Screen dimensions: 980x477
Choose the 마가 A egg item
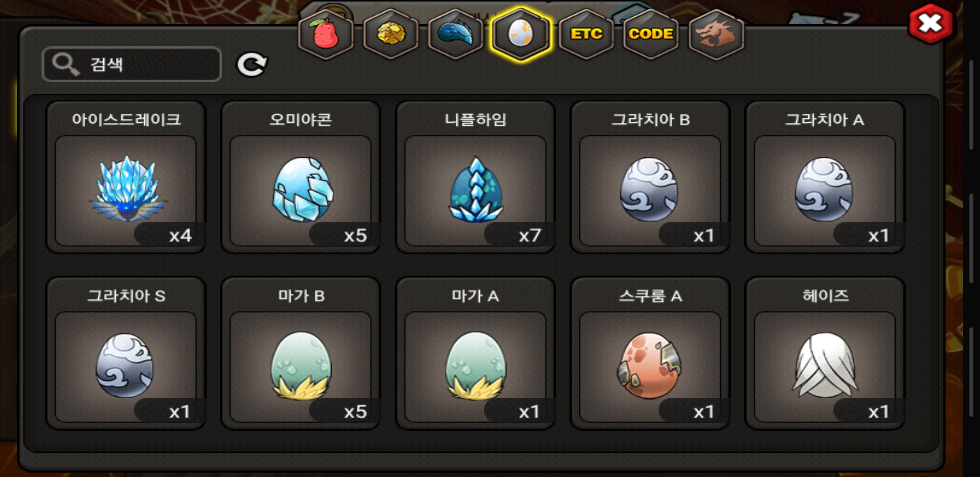pos(475,353)
